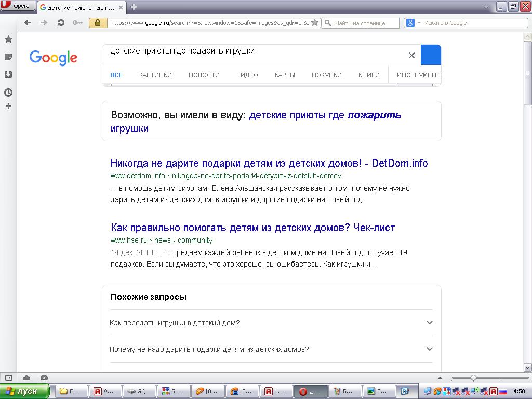
Task: Go forward with the forward arrow
Action: 44,23
